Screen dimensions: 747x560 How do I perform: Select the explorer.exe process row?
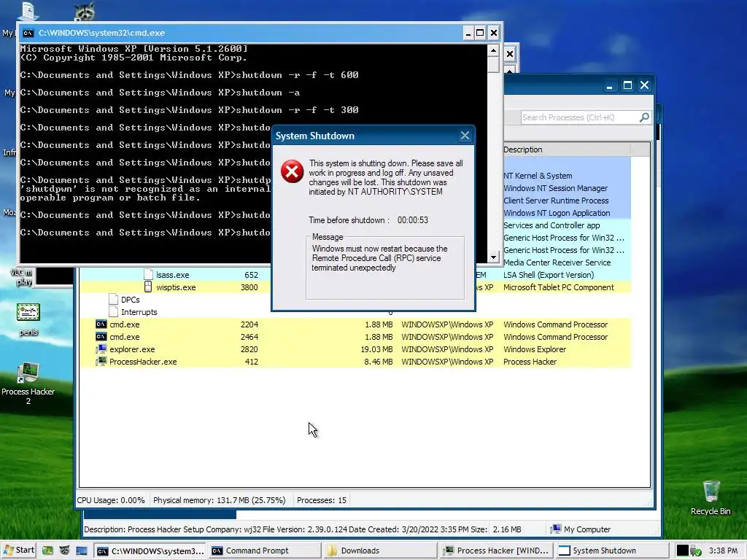355,349
